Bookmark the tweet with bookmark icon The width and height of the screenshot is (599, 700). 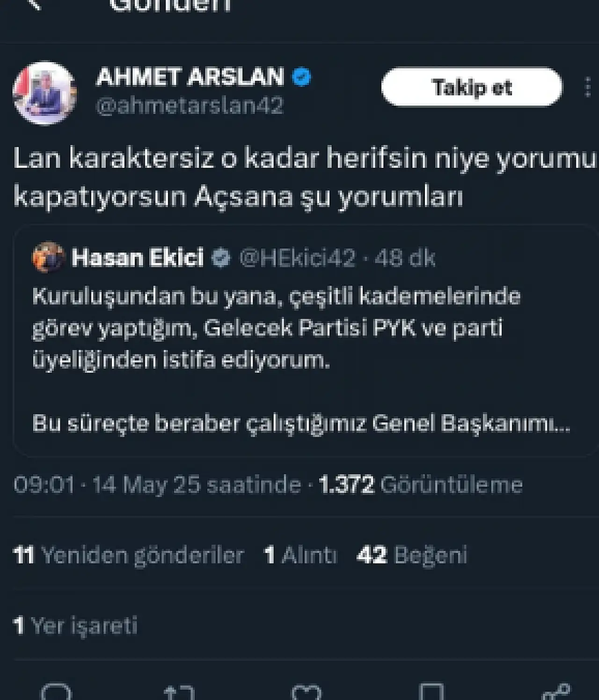(431, 692)
